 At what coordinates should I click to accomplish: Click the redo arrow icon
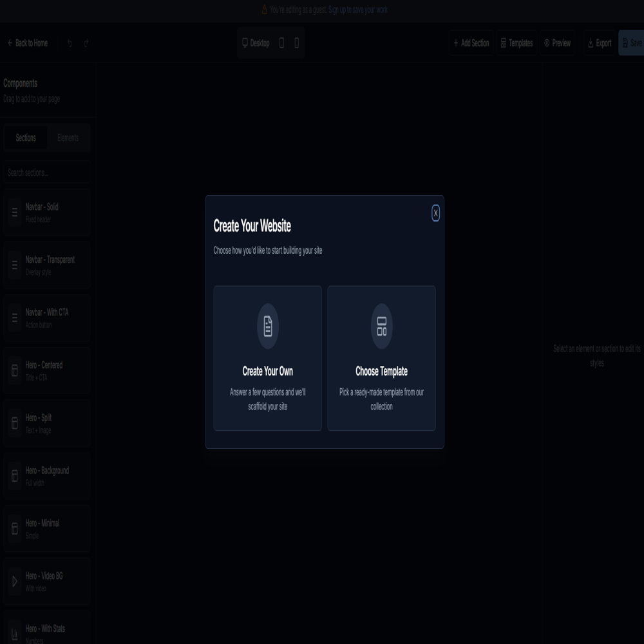tap(86, 43)
